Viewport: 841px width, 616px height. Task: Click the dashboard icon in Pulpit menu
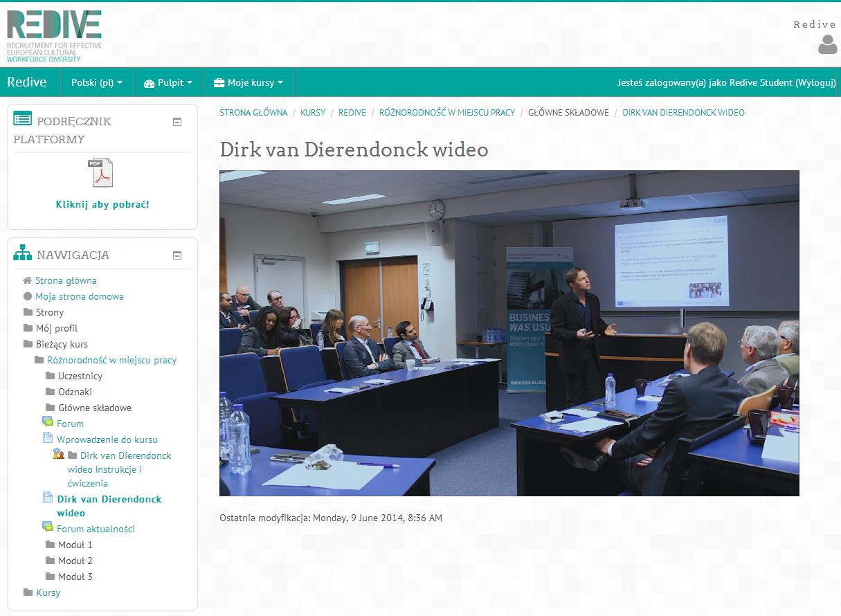[149, 83]
